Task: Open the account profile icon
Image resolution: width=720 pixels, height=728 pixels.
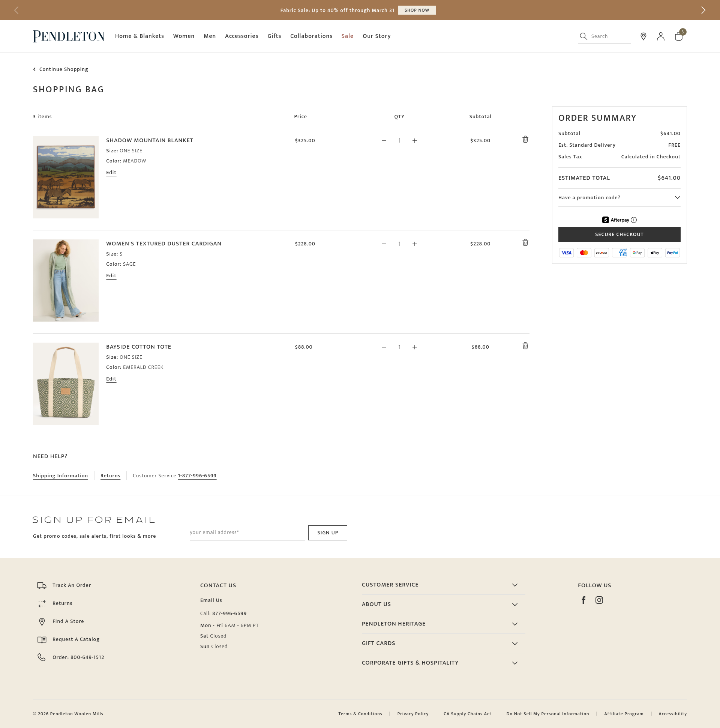Action: click(660, 36)
